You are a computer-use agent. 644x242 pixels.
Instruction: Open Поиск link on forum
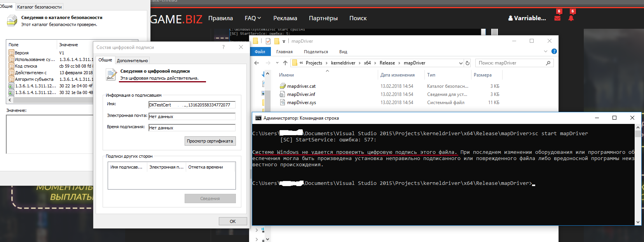click(x=358, y=18)
